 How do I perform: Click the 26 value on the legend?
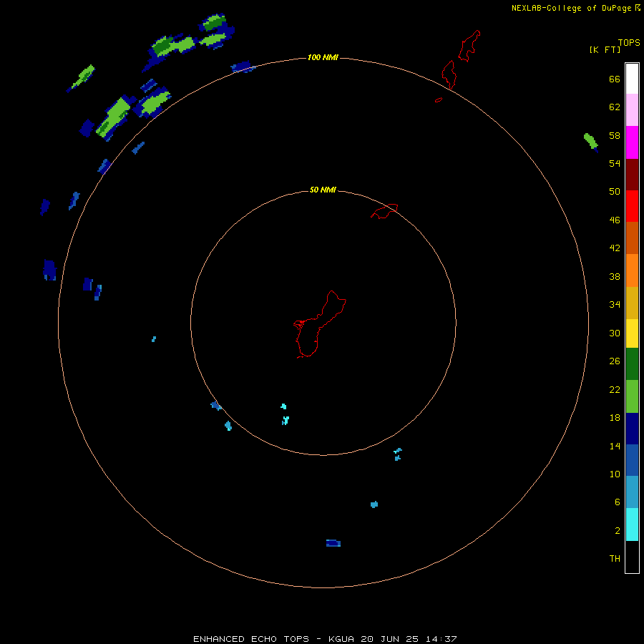click(615, 361)
